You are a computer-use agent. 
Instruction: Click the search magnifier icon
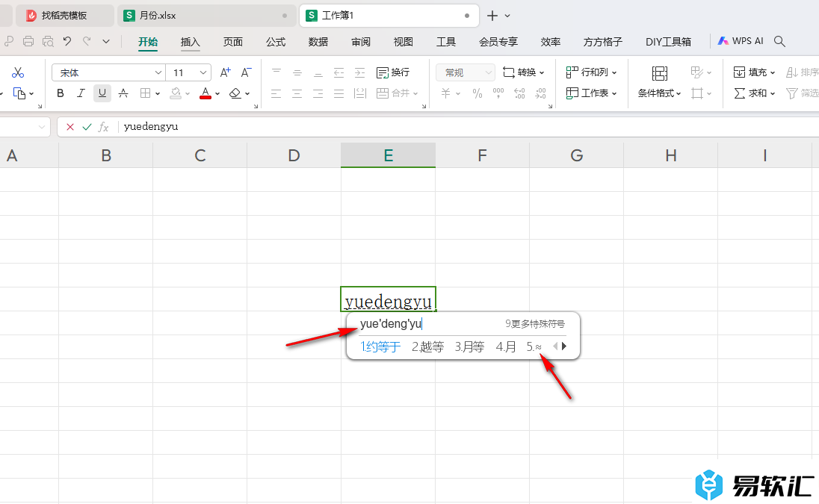click(x=780, y=41)
